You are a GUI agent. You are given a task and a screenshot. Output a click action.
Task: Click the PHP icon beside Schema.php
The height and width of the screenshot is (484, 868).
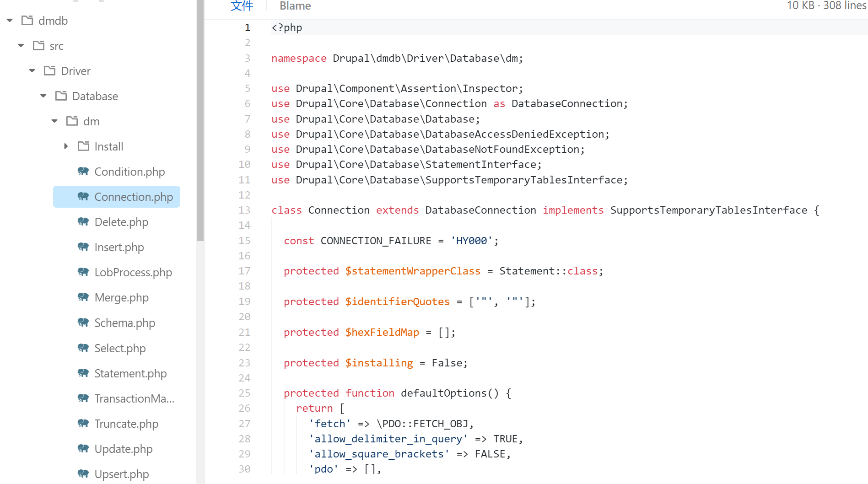83,323
